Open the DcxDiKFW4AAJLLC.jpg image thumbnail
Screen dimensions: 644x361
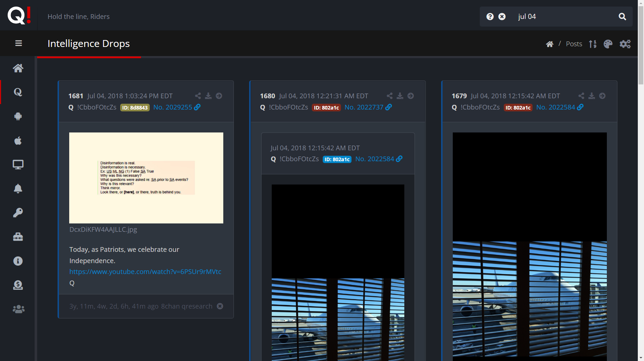[146, 178]
